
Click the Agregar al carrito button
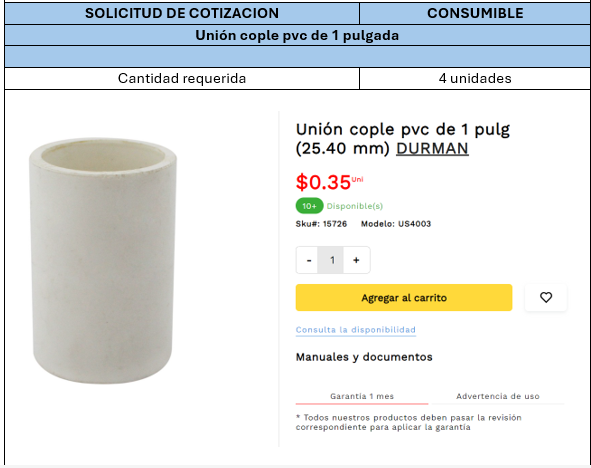(404, 297)
